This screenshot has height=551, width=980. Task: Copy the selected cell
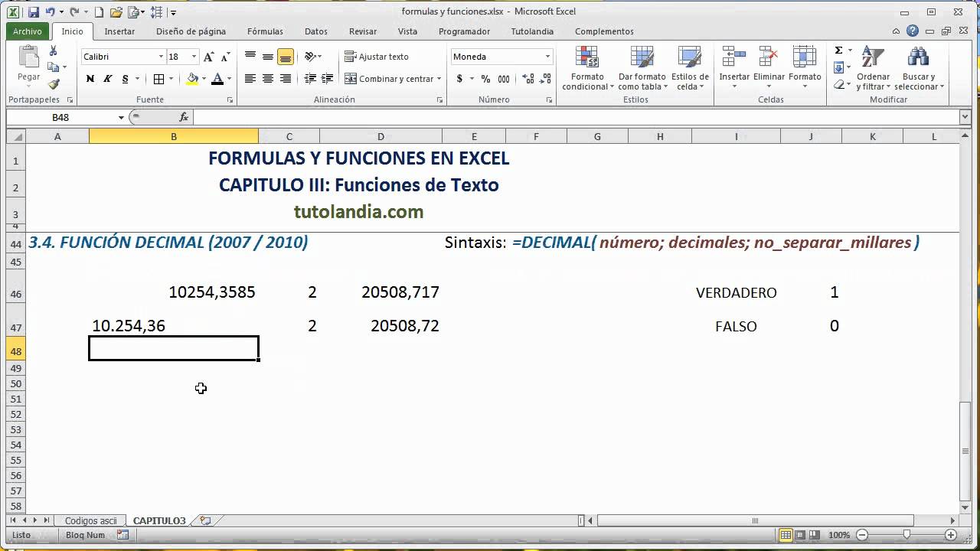[53, 67]
